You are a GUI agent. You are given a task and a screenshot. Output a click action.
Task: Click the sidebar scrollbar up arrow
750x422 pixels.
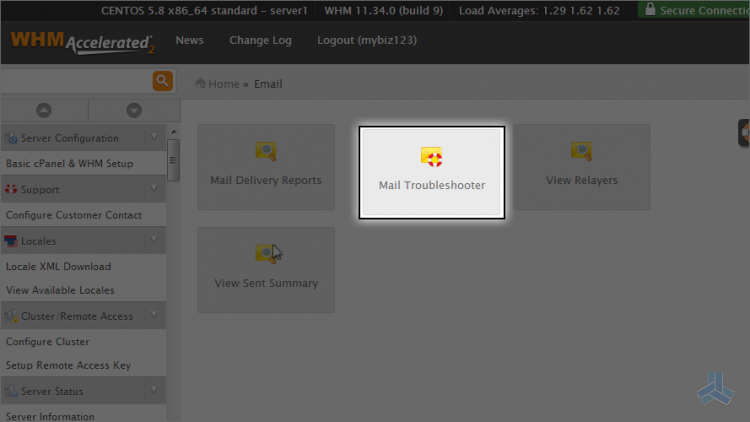tap(174, 132)
